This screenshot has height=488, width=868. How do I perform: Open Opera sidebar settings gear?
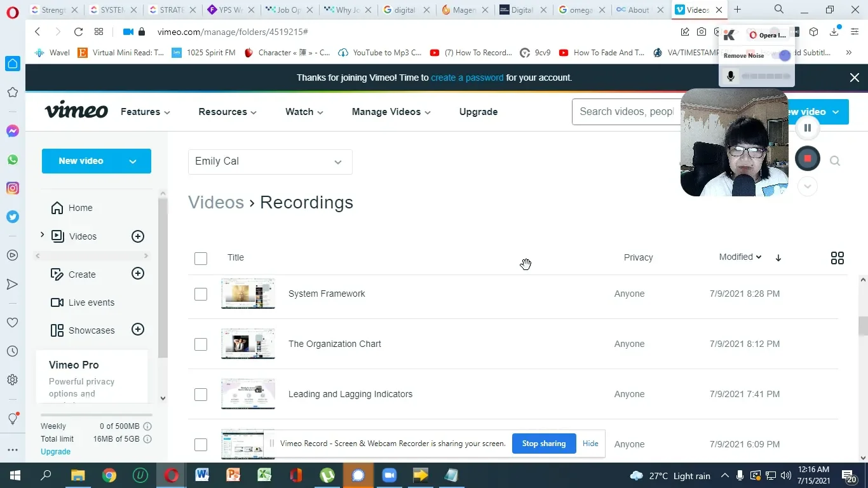point(12,380)
